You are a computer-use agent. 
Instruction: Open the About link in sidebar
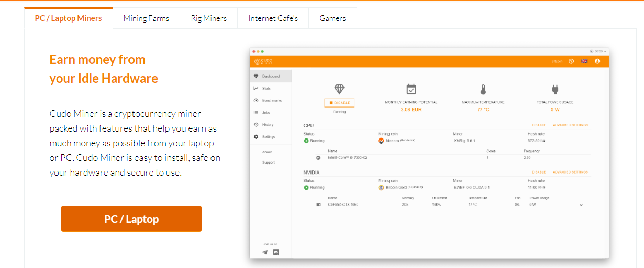(267, 152)
